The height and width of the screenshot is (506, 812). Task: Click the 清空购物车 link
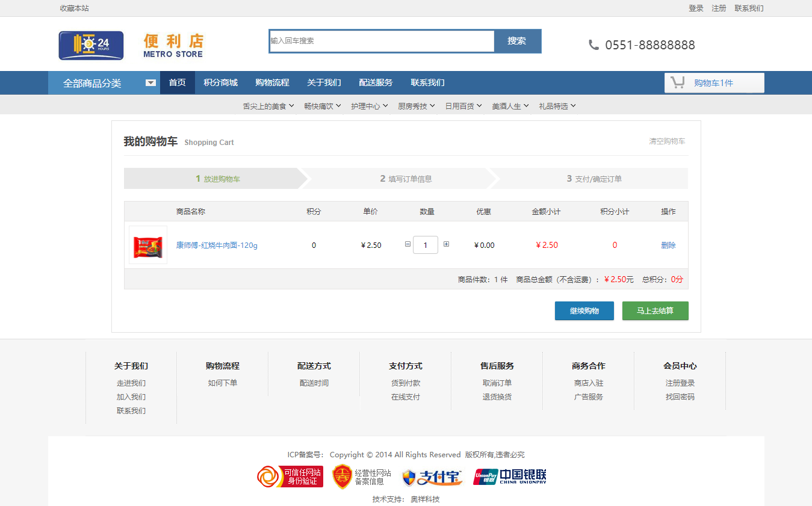[666, 141]
